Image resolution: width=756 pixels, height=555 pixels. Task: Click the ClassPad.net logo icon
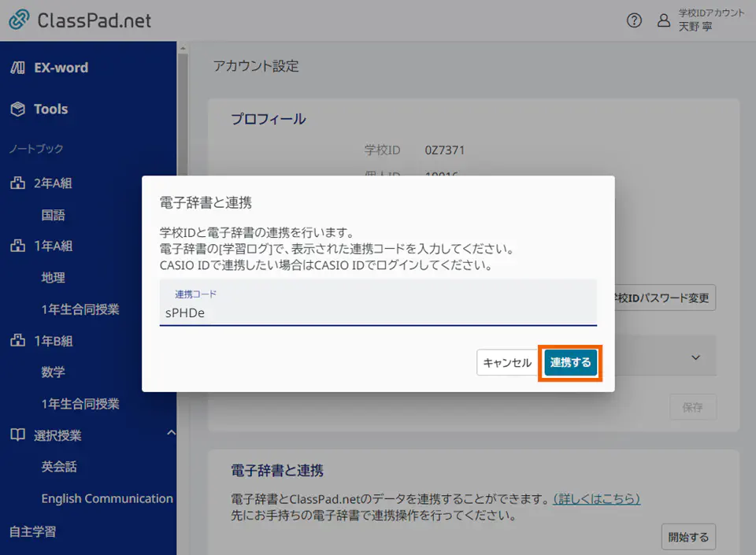pyautogui.click(x=17, y=21)
